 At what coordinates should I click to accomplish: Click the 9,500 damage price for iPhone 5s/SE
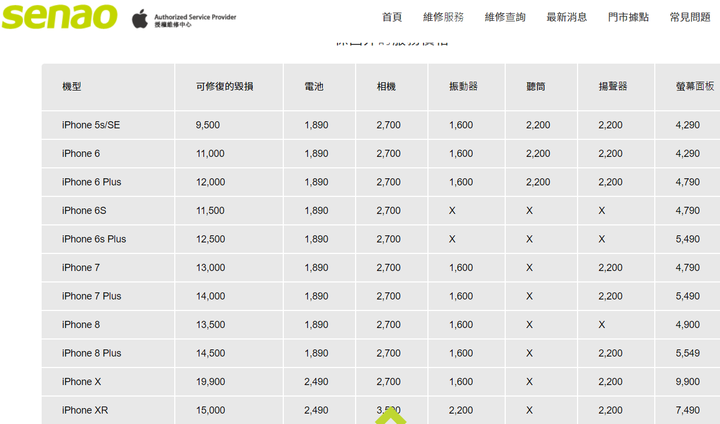[208, 125]
